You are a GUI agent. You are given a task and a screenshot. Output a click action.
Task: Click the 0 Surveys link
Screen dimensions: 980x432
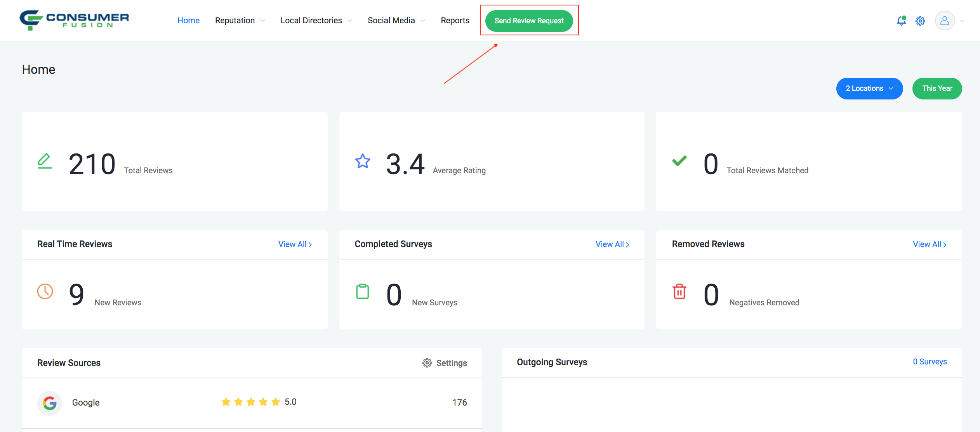(930, 362)
